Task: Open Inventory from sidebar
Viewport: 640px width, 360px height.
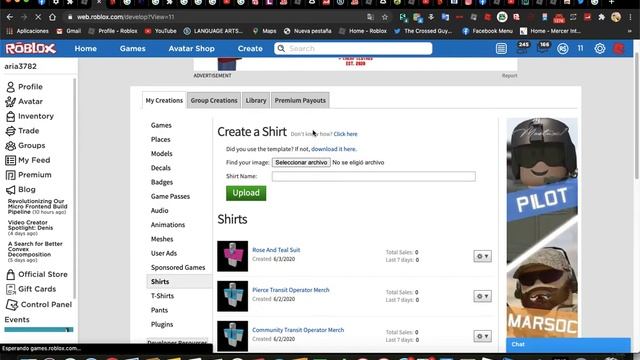Action: click(30, 116)
